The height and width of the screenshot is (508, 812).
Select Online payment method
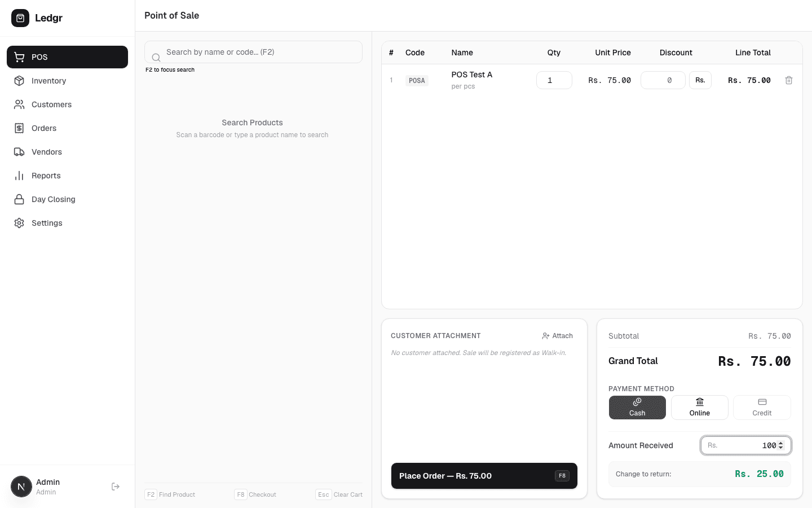700,408
